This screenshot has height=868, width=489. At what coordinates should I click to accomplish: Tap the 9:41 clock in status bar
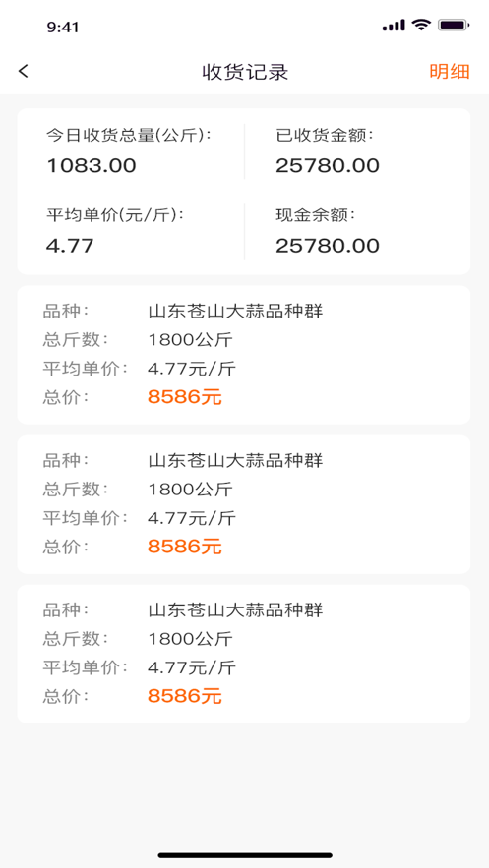tap(63, 28)
